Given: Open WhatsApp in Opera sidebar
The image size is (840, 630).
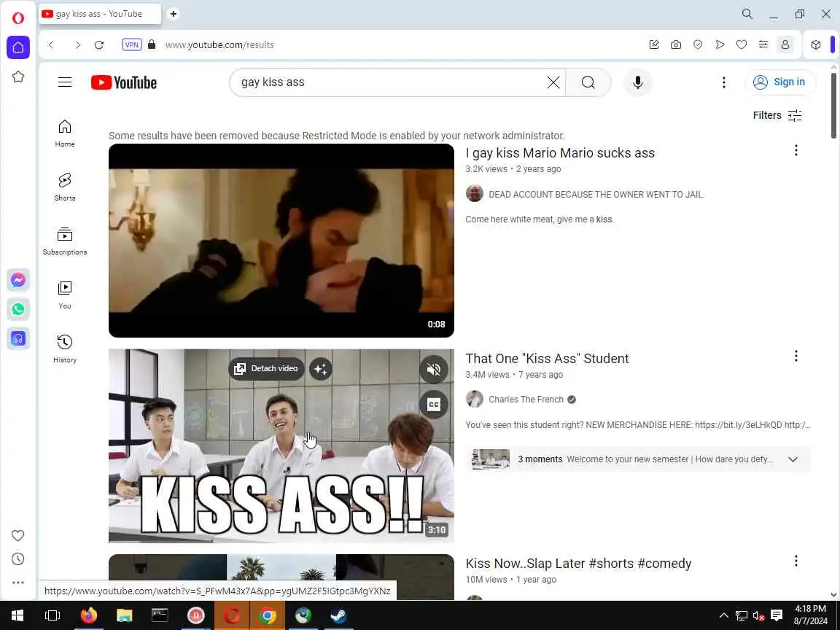Looking at the screenshot, I should pyautogui.click(x=17, y=309).
